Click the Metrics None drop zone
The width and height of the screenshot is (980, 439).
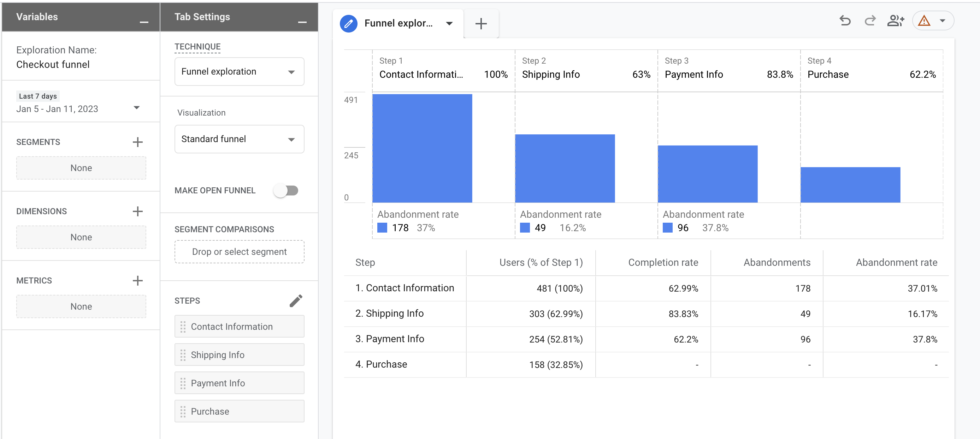pyautogui.click(x=81, y=306)
